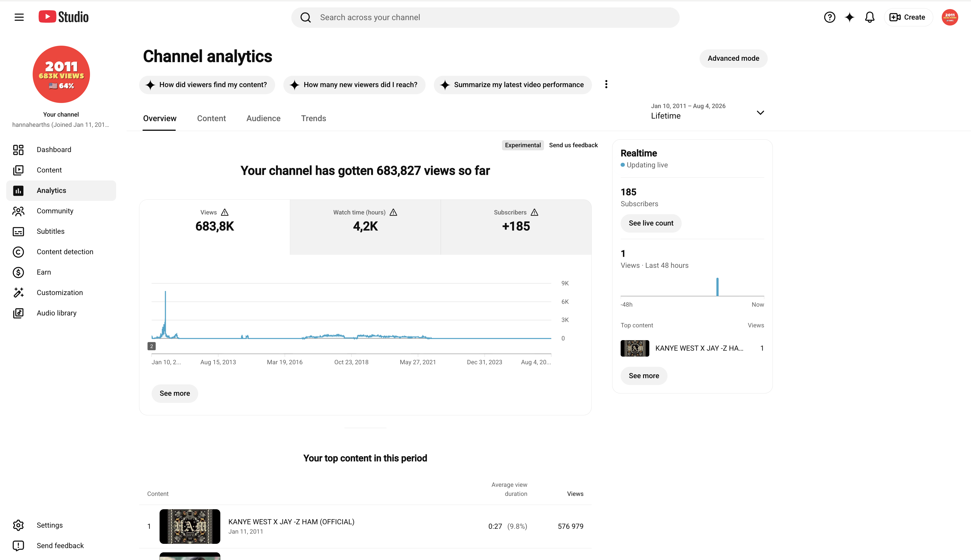Open the Ask Studio sparkle icon

click(x=849, y=17)
